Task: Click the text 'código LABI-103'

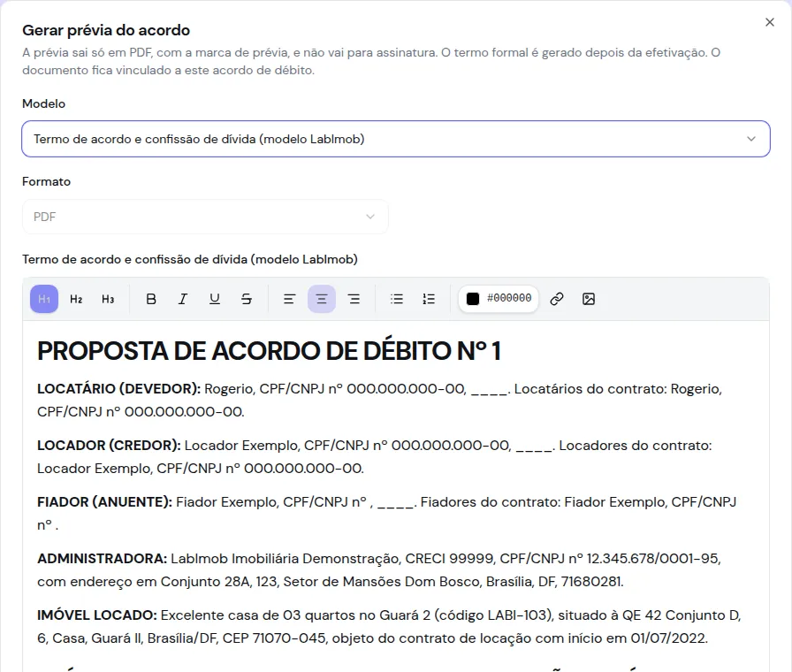Action: pyautogui.click(x=492, y=615)
